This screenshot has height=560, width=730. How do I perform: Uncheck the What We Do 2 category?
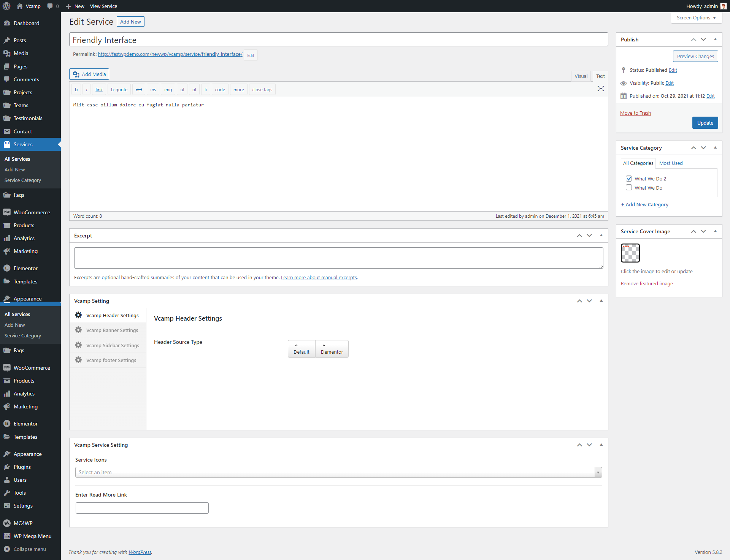629,179
